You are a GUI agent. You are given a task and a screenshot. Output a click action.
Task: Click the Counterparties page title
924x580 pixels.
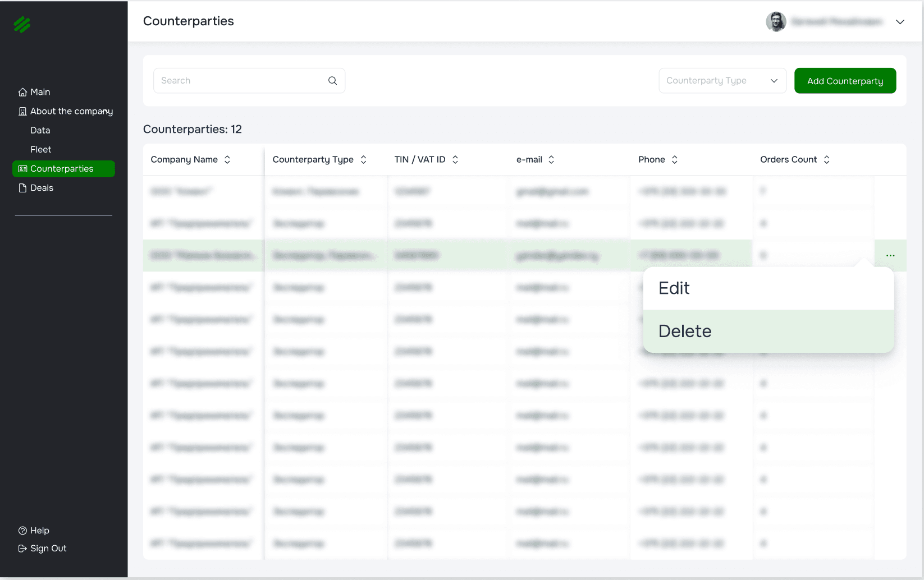(189, 21)
